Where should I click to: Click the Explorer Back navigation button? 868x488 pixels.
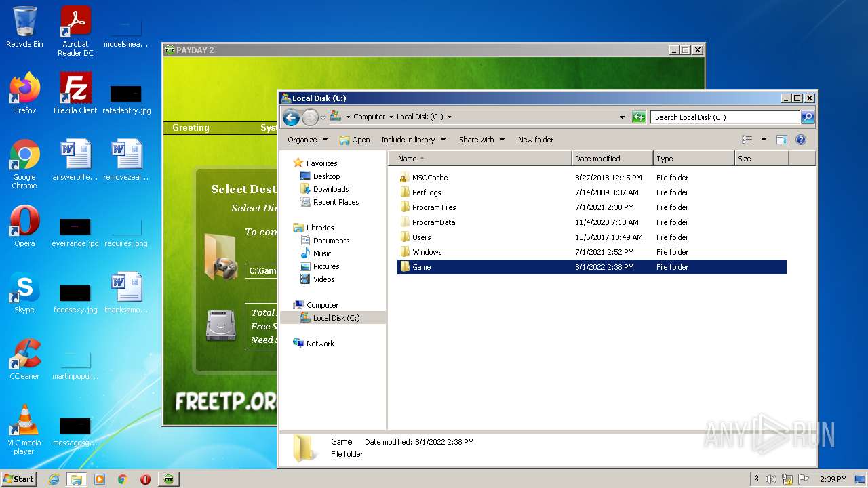click(x=291, y=117)
